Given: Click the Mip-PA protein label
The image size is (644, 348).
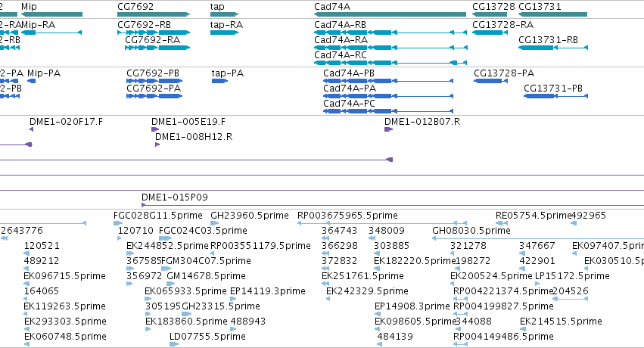Looking at the screenshot, I should [x=44, y=73].
